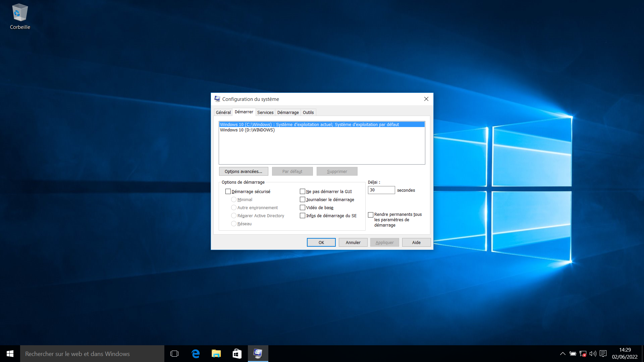Viewport: 644px width, 362px height.
Task: Click the Par défaut button
Action: pyautogui.click(x=292, y=171)
